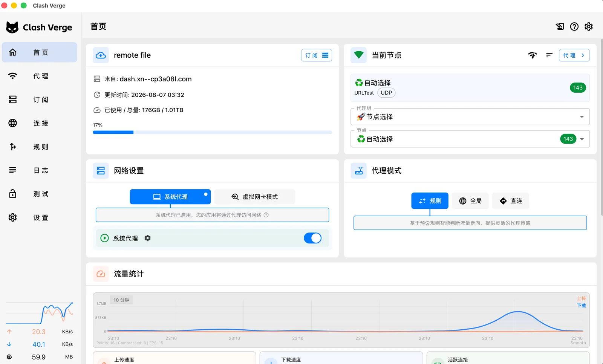The height and width of the screenshot is (364, 603).
Task: Click the 代理模式 router icon
Action: point(359,171)
